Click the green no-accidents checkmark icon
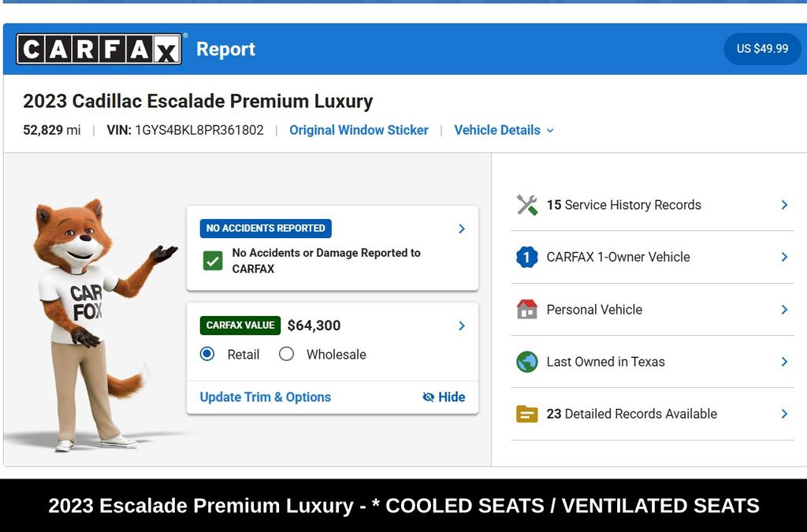The image size is (807, 532). click(x=213, y=261)
